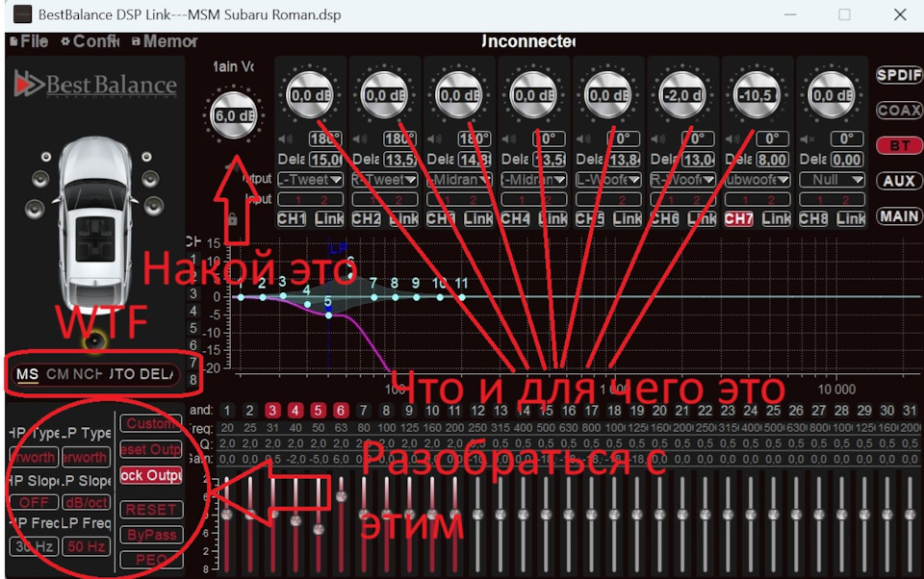Click front-left tweeter speaker on car diagram
Image resolution: width=924 pixels, height=579 pixels.
point(46,157)
